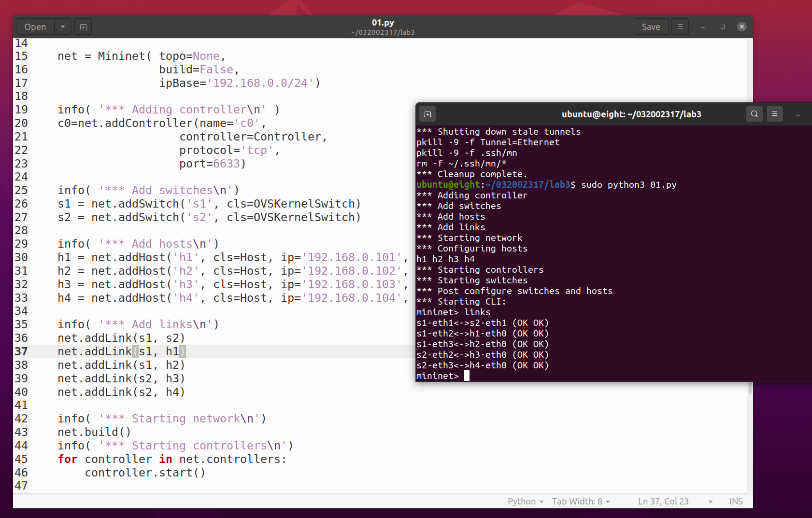Viewport: 812px width, 518px height.
Task: Click the terminal title ubuntu@eight: ~/032002317/lab3
Action: tap(631, 114)
